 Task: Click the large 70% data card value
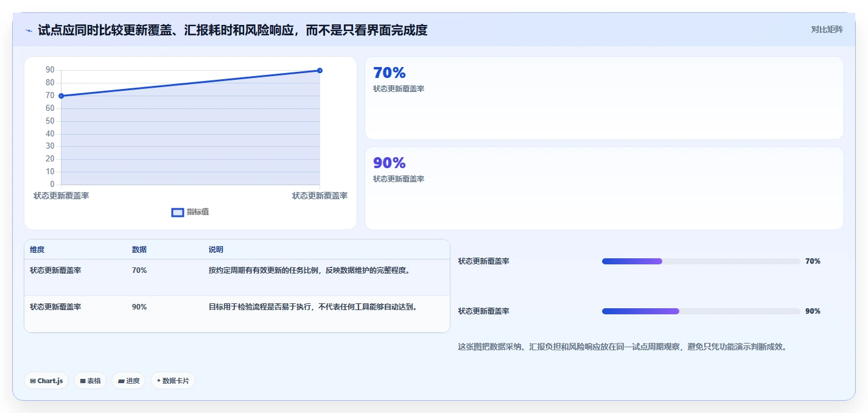coord(390,72)
